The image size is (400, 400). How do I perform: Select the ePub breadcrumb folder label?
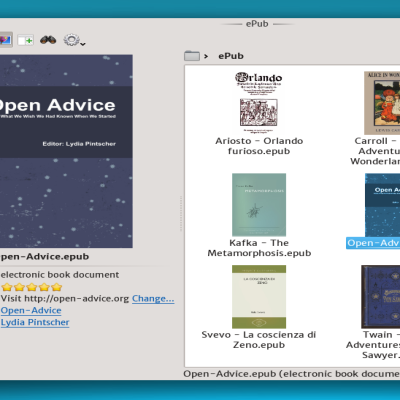tap(231, 56)
